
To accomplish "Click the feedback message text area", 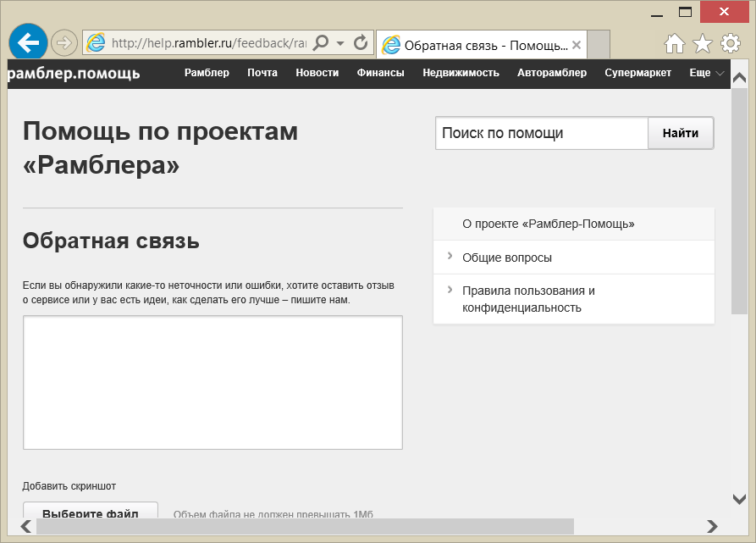I will click(x=212, y=382).
